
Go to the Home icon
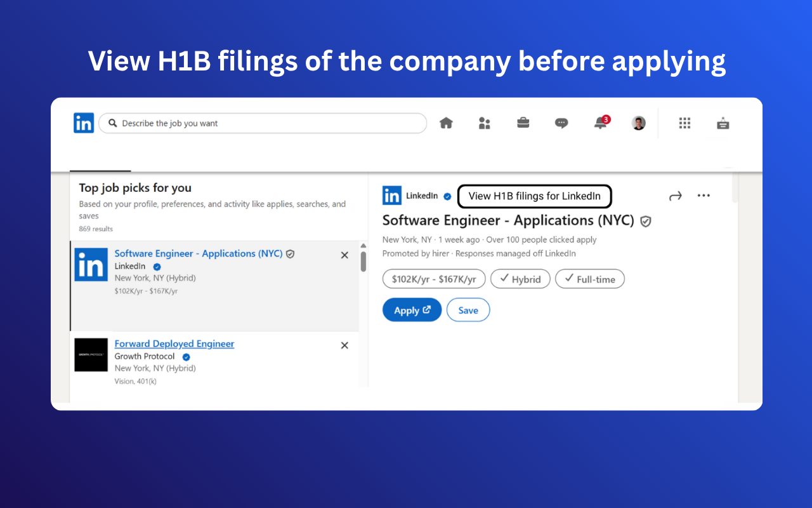coord(447,123)
